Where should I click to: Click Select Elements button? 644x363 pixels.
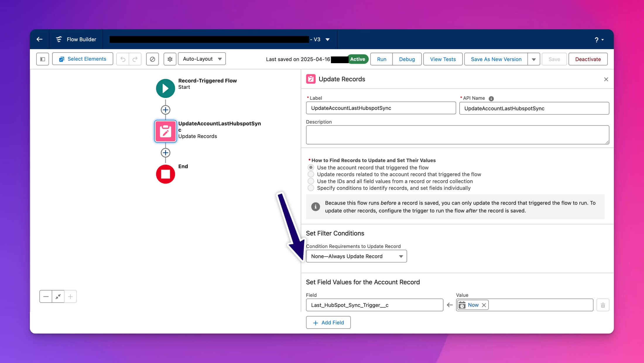tap(83, 59)
